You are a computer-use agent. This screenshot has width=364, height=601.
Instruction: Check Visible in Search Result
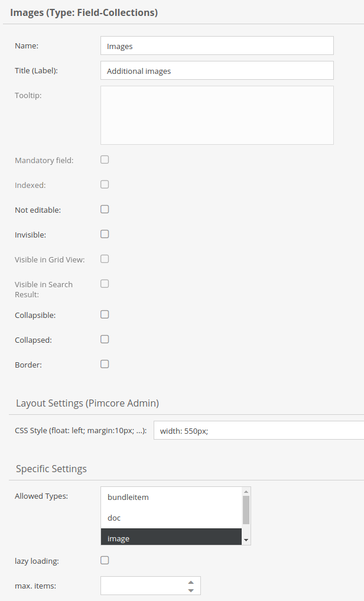coord(105,284)
